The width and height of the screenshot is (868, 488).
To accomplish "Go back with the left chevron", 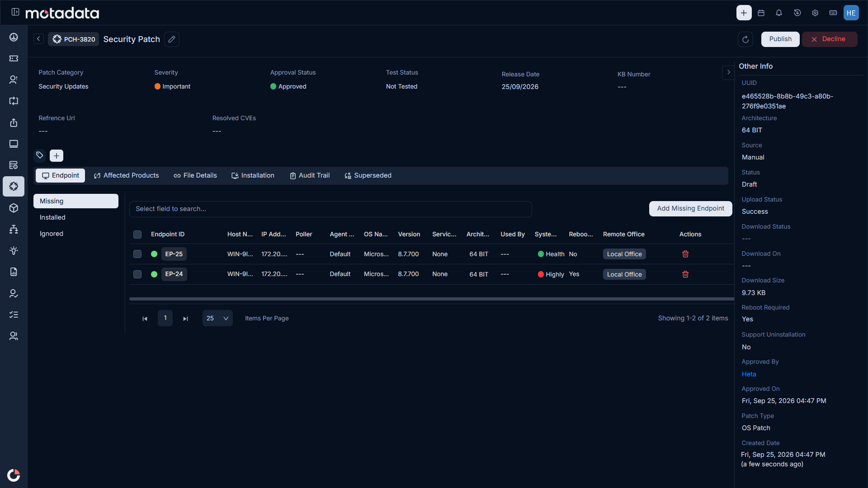I will 39,39.
